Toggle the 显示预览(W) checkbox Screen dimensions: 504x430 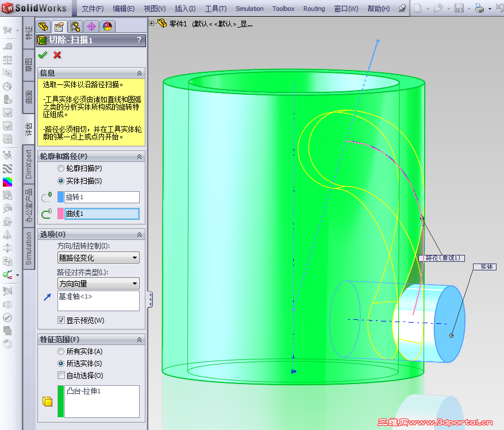click(61, 320)
